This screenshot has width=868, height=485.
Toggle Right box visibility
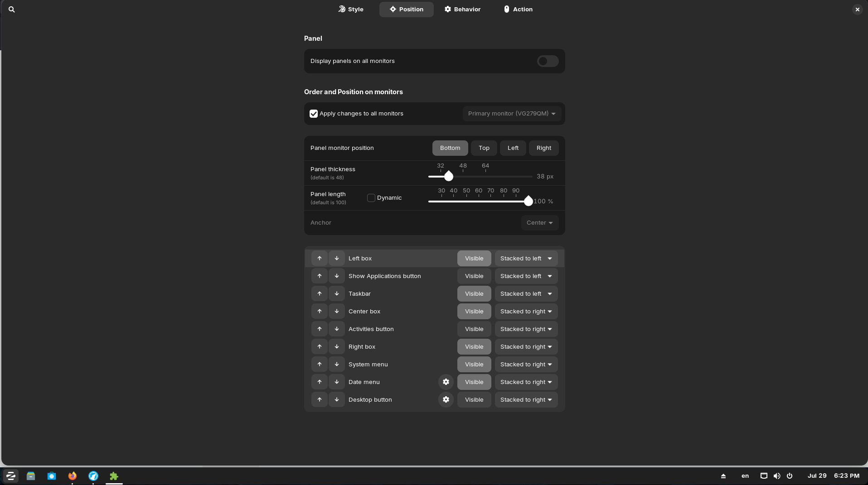click(x=474, y=347)
